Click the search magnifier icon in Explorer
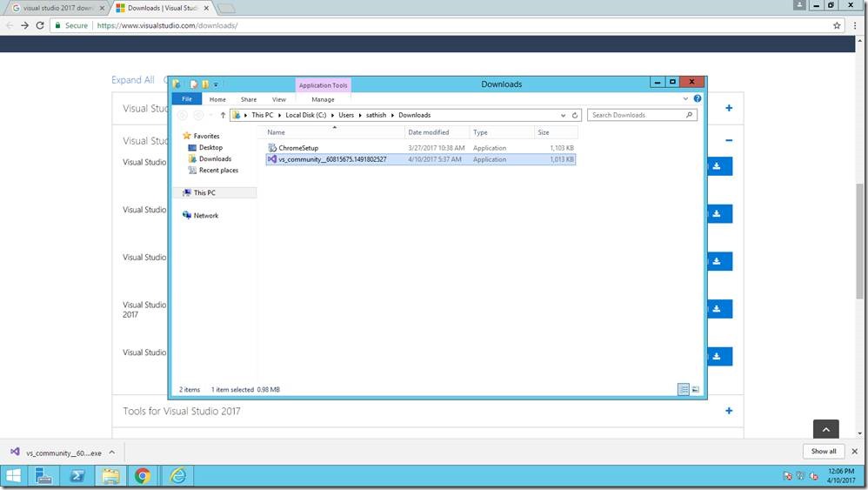This screenshot has height=490, width=868. (689, 115)
